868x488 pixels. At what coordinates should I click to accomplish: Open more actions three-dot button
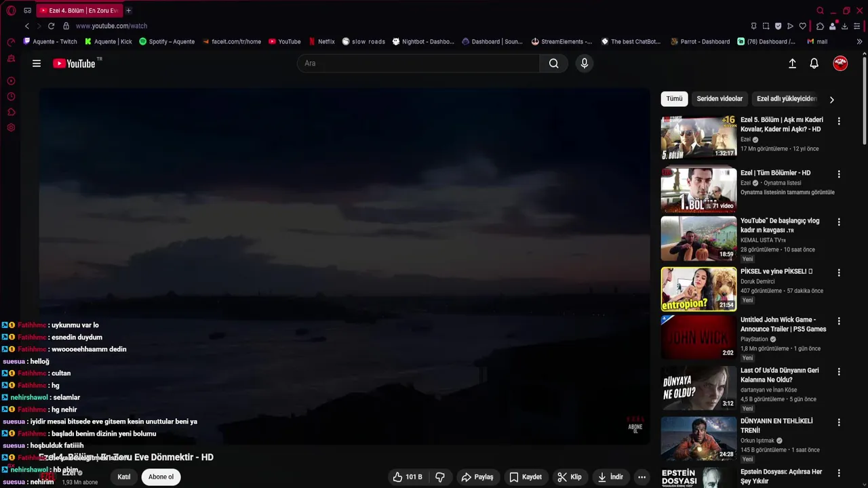[x=642, y=477]
